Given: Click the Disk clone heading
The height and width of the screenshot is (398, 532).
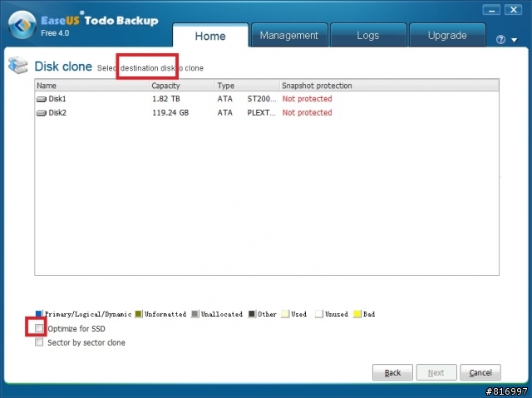Looking at the screenshot, I should click(x=63, y=66).
